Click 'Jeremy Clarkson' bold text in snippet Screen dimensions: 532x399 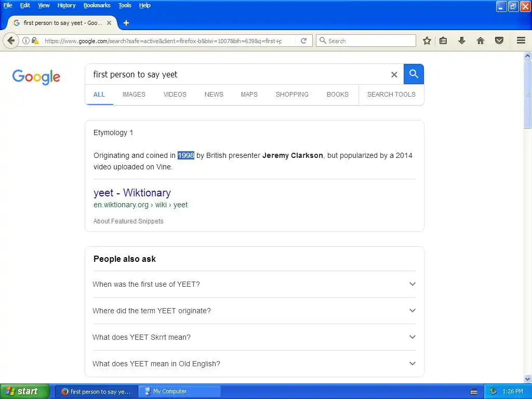(x=292, y=155)
